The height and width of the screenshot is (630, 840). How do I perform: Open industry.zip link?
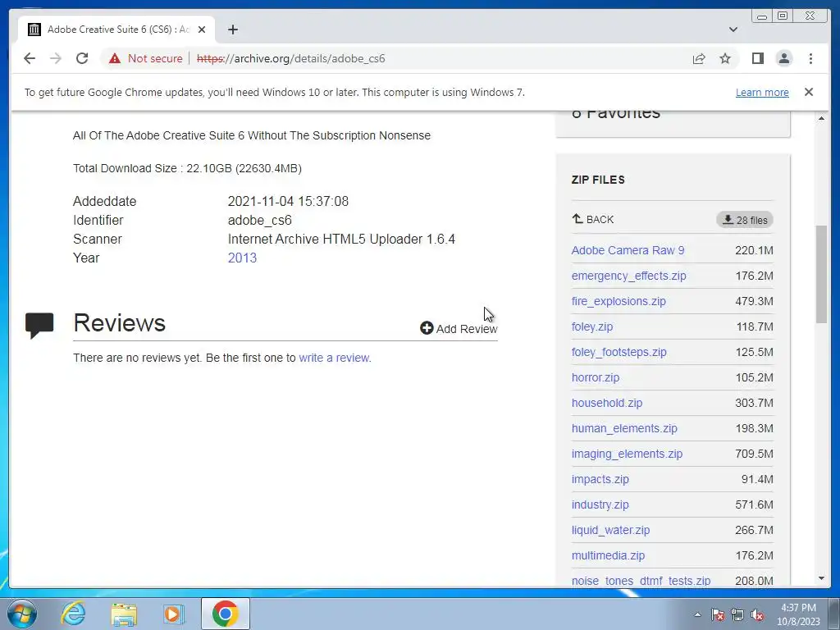(600, 504)
